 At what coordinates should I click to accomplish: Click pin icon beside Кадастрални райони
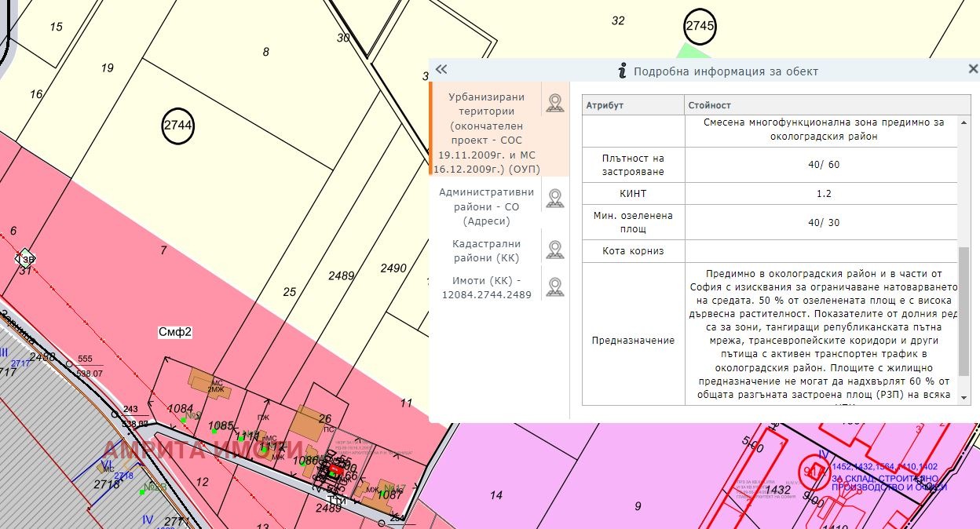point(555,250)
